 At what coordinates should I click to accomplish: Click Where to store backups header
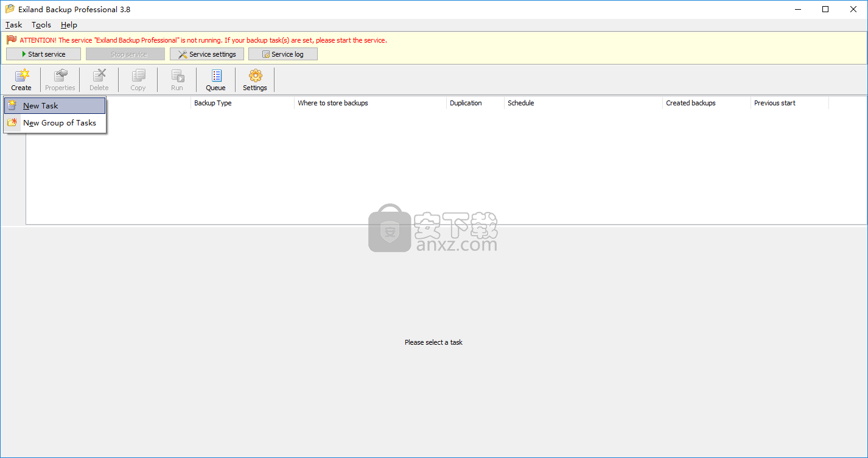[370, 103]
